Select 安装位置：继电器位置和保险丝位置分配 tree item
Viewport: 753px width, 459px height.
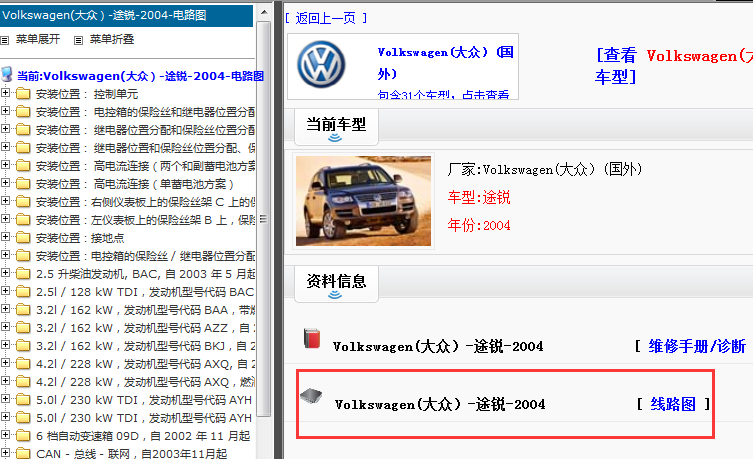pos(146,148)
